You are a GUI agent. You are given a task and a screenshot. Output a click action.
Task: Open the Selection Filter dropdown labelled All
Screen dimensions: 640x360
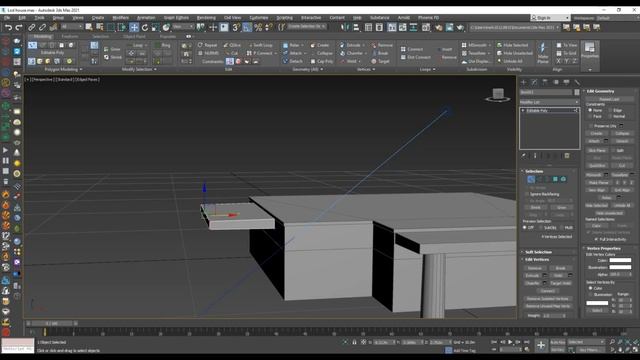[x=72, y=27]
